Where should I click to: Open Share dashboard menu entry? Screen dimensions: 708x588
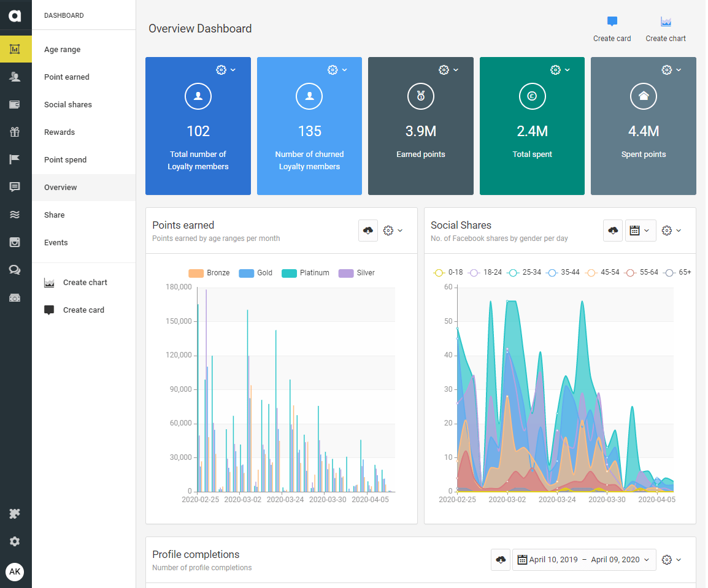point(84,215)
